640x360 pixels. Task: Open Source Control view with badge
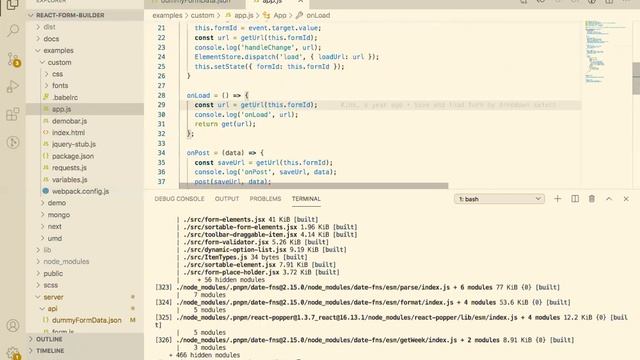(x=13, y=59)
